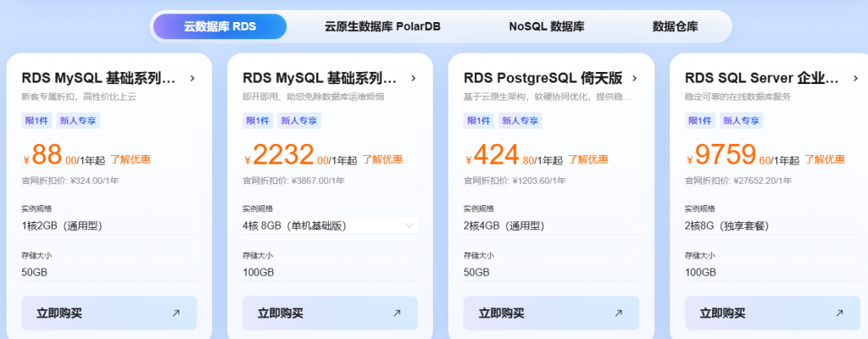Screen dimensions: 868x339
Task: Click arrow icon in 2232 yuan card's buy button
Action: click(x=397, y=313)
